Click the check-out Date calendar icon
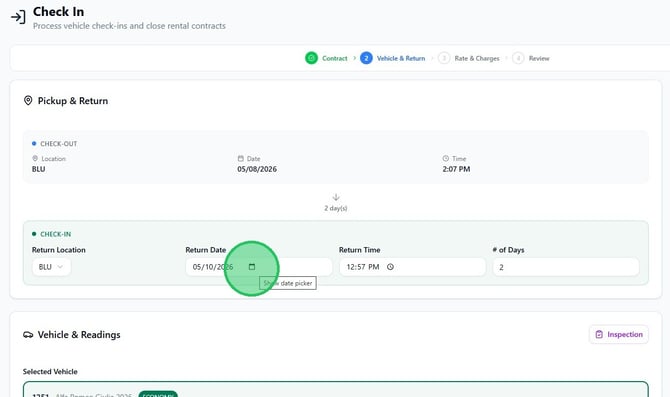This screenshot has width=670, height=397. tap(241, 159)
